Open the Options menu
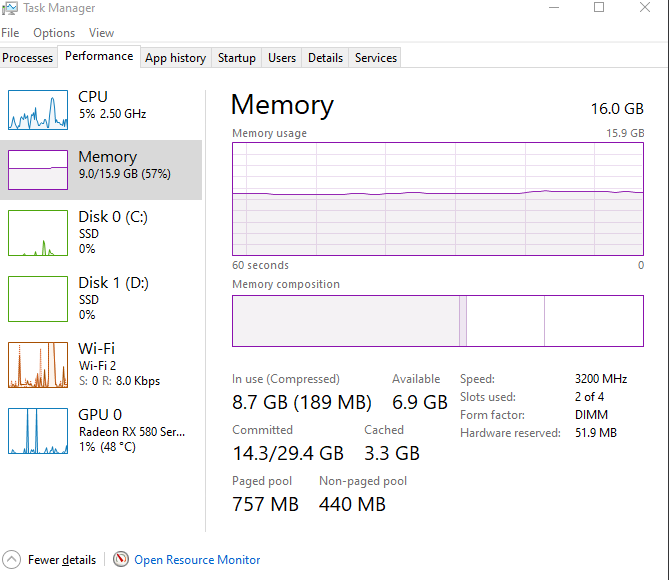The width and height of the screenshot is (669, 580). click(x=54, y=33)
